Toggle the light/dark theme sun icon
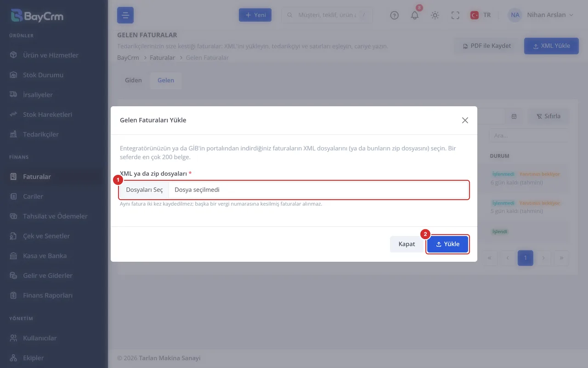The image size is (588, 368). 435,15
